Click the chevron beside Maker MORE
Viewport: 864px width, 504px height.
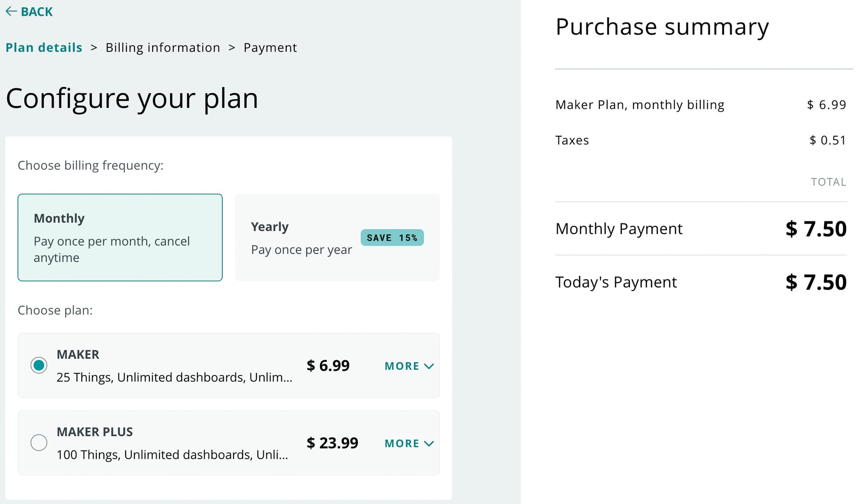(x=429, y=366)
